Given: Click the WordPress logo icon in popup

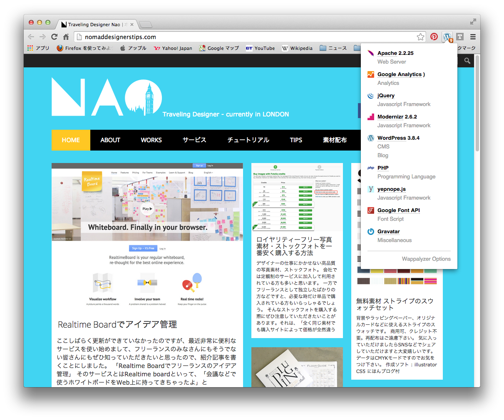Looking at the screenshot, I should tap(371, 138).
